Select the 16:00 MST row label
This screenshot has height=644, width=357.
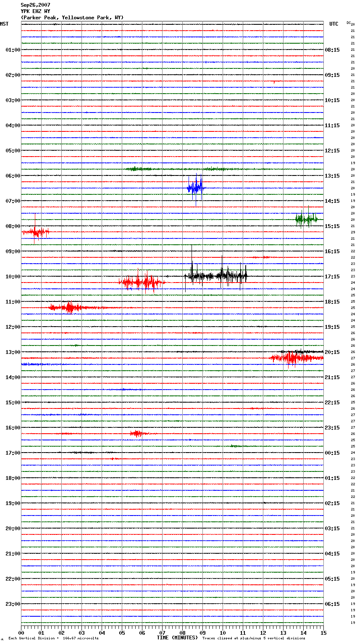tap(13, 428)
